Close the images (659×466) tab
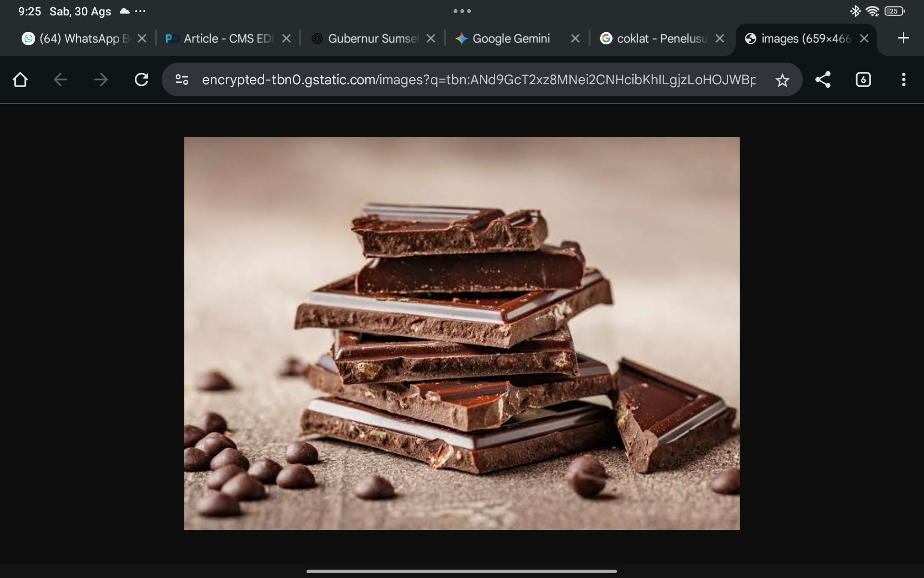 pyautogui.click(x=864, y=39)
